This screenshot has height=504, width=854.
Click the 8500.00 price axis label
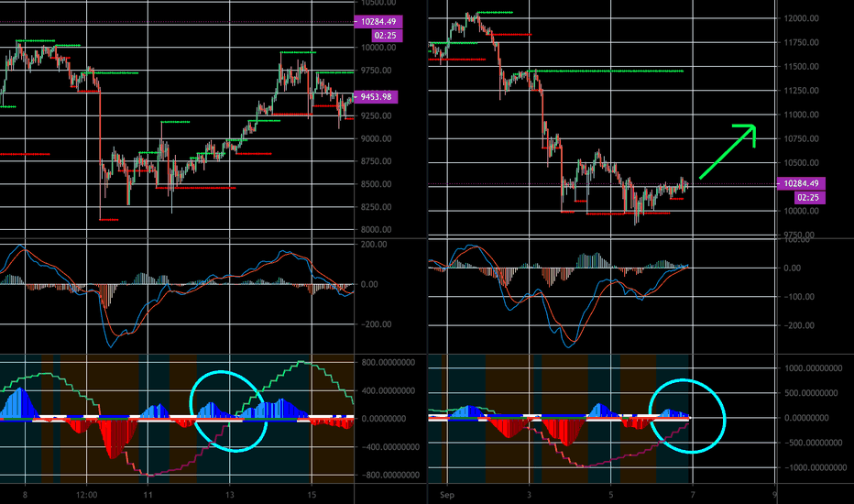[376, 184]
